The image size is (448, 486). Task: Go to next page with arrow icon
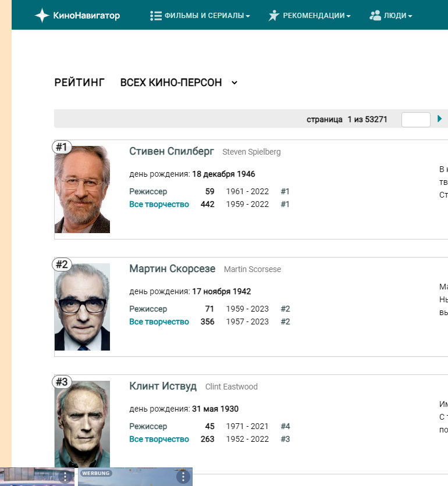click(x=439, y=119)
